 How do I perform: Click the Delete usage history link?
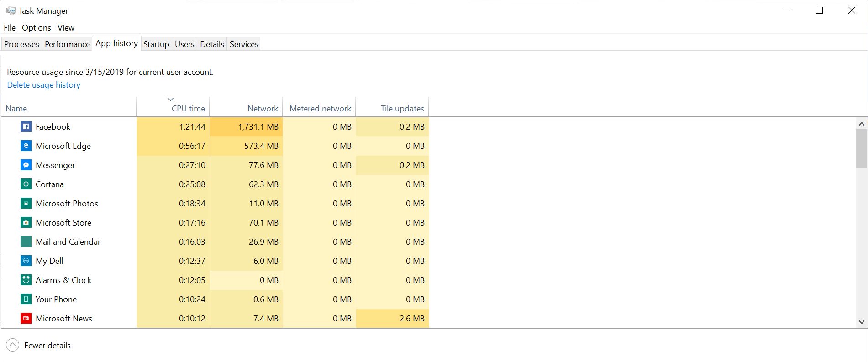44,85
